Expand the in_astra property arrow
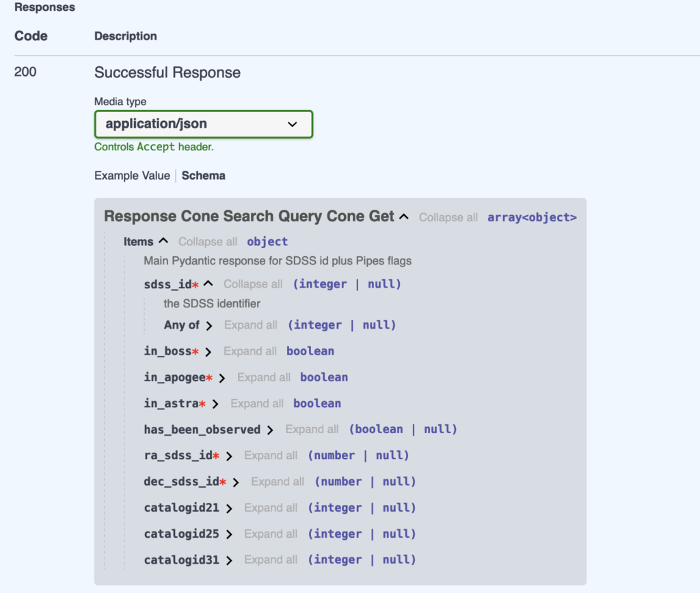This screenshot has width=700, height=593. coord(215,404)
